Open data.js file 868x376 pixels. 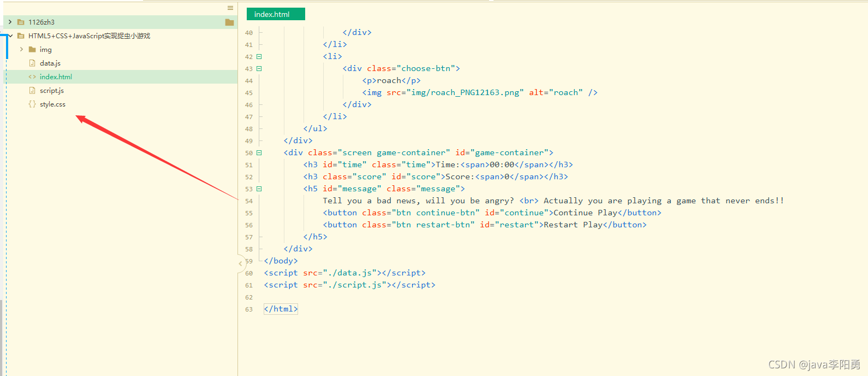(x=50, y=63)
